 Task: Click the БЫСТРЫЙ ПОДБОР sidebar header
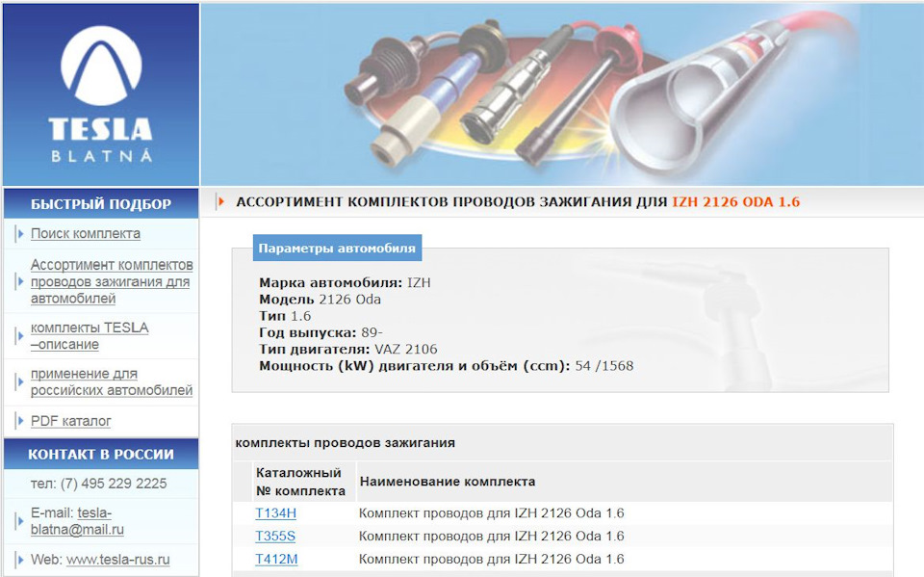[x=101, y=204]
